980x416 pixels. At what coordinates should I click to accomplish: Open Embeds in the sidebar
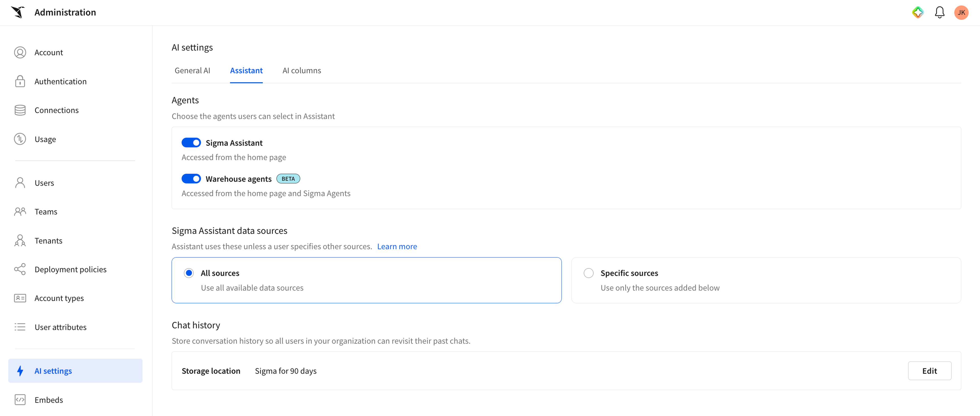(75, 400)
